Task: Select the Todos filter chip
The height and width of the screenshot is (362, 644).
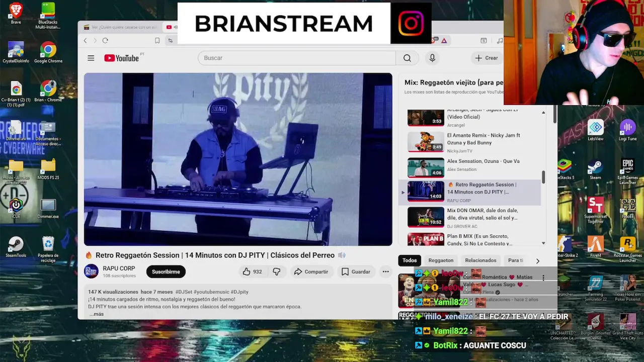Action: [410, 260]
